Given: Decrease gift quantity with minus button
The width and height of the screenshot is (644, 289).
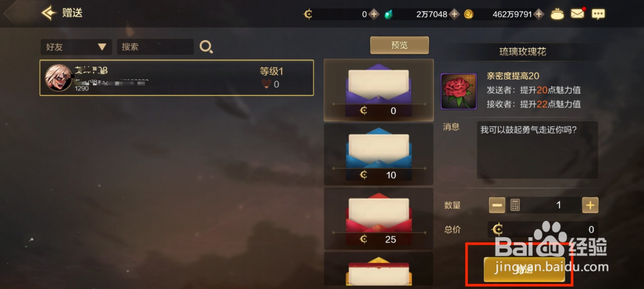Looking at the screenshot, I should 497,205.
